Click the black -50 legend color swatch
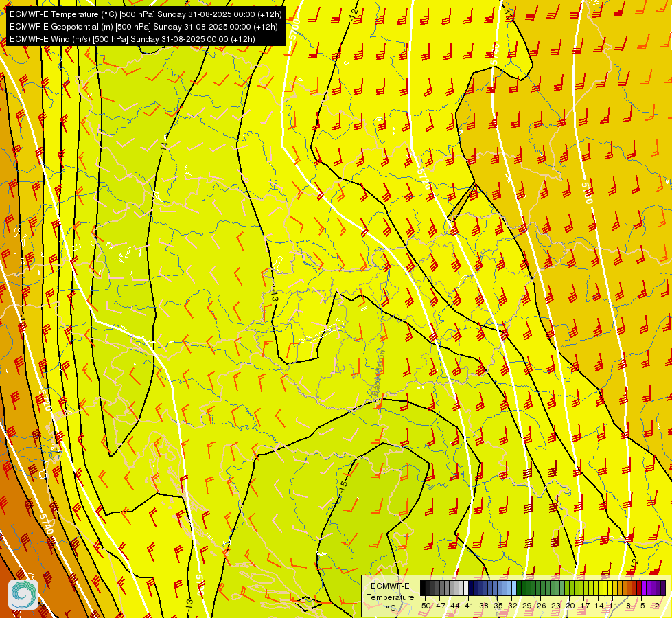 tap(423, 588)
